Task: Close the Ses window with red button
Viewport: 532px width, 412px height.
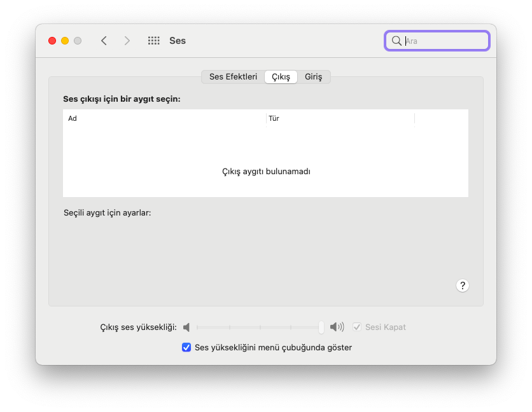Action: (x=52, y=41)
